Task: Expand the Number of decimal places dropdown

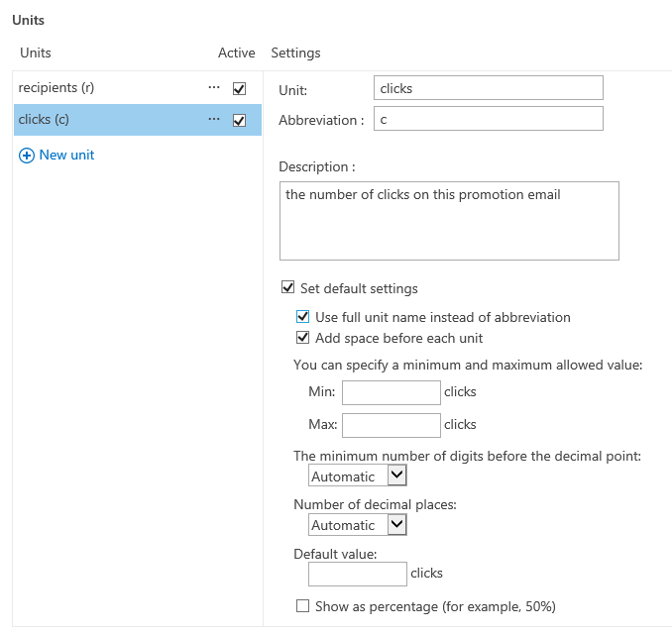Action: point(358,525)
